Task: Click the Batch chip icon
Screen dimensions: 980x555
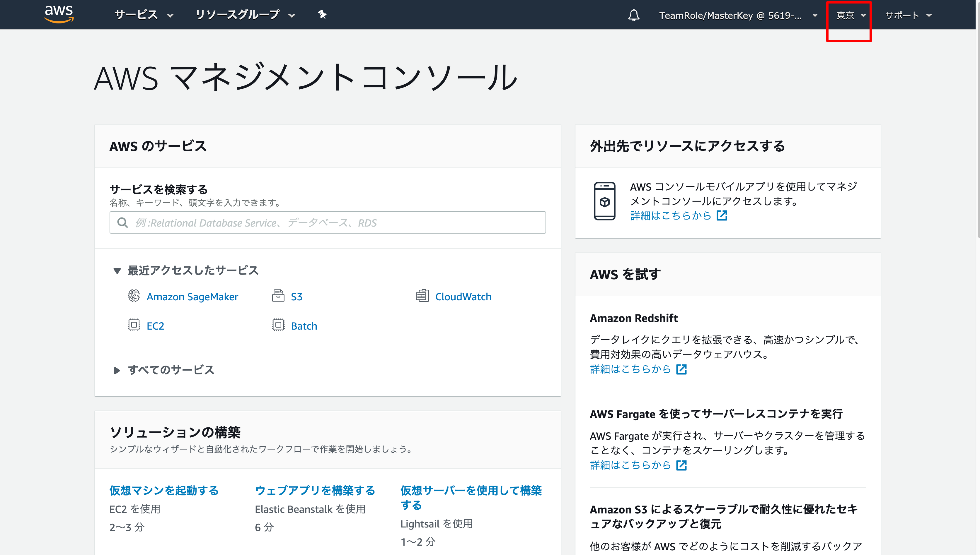Action: coord(278,325)
